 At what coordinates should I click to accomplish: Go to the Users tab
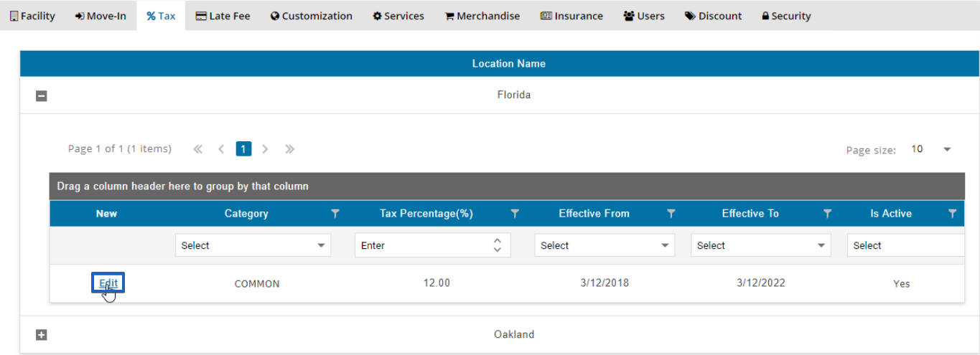click(x=643, y=16)
